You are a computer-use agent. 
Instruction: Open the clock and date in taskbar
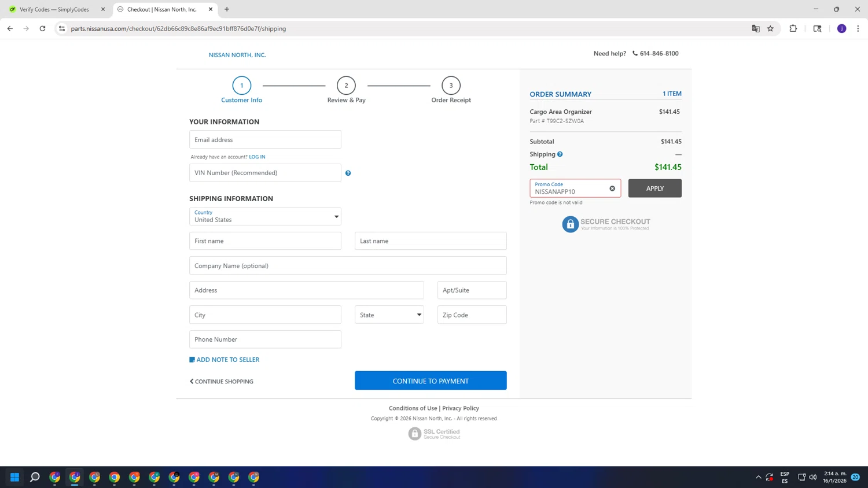pos(835,477)
